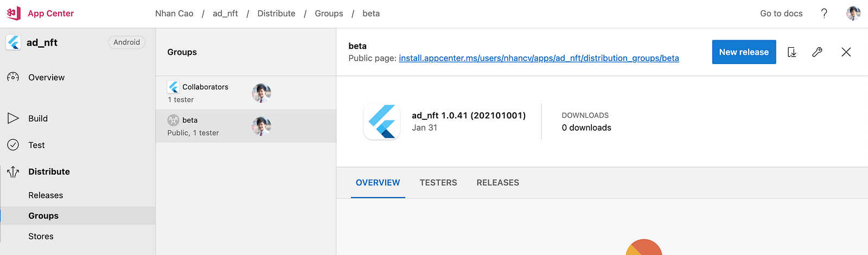The width and height of the screenshot is (868, 255).
Task: Close the beta group panel
Action: pyautogui.click(x=846, y=52)
